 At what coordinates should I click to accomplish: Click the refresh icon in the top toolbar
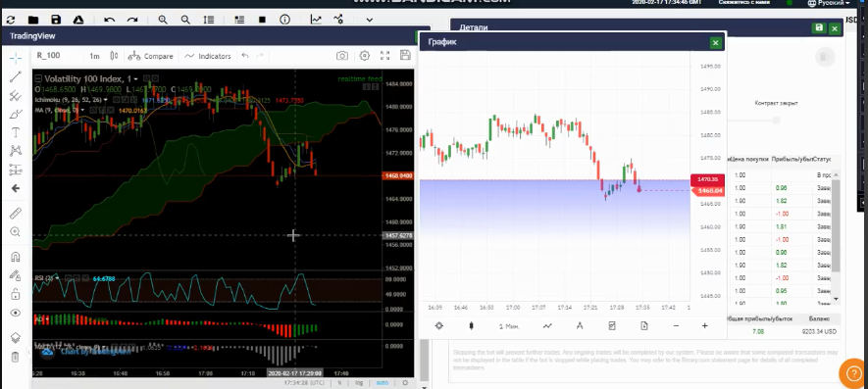click(x=11, y=20)
